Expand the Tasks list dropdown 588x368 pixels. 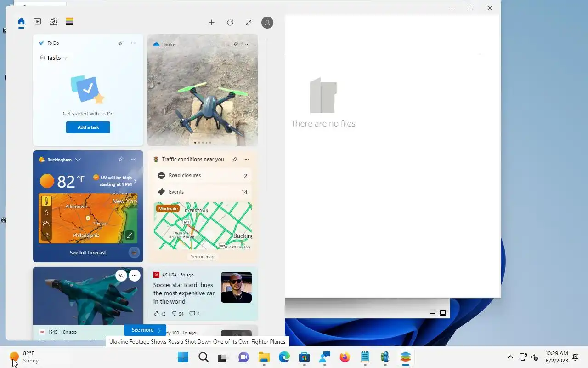(x=54, y=57)
